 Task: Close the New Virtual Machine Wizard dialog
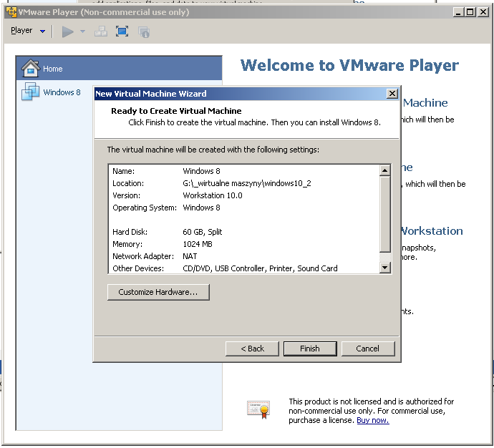[x=392, y=94]
